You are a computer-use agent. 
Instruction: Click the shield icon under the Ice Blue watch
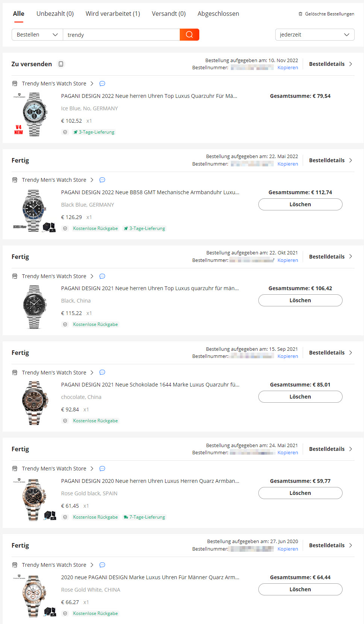pyautogui.click(x=65, y=132)
